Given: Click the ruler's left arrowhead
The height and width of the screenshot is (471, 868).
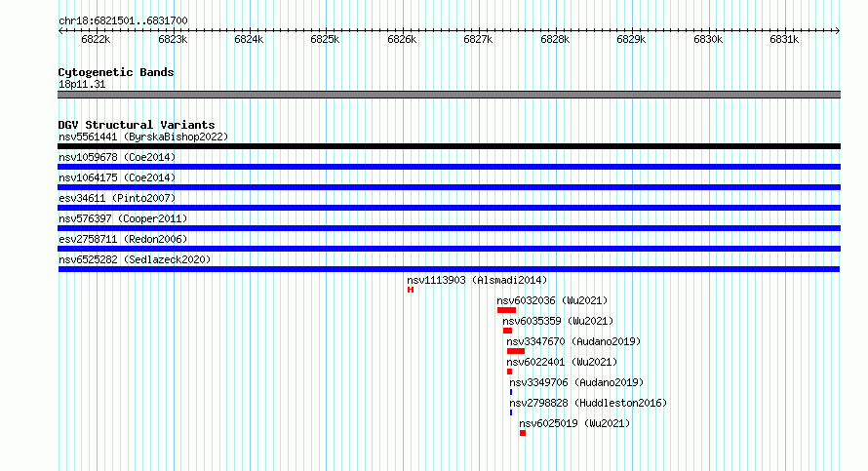Looking at the screenshot, I should 60,30.
